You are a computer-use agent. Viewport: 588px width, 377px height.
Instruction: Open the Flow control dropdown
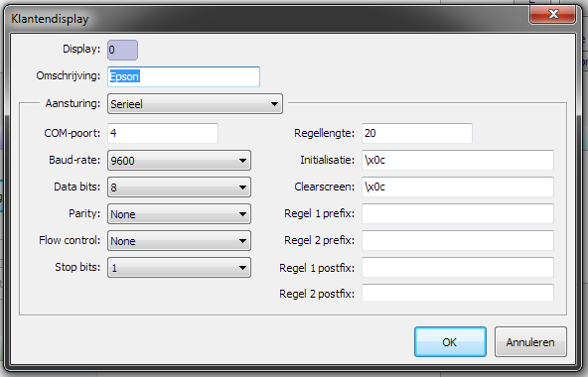coord(179,241)
